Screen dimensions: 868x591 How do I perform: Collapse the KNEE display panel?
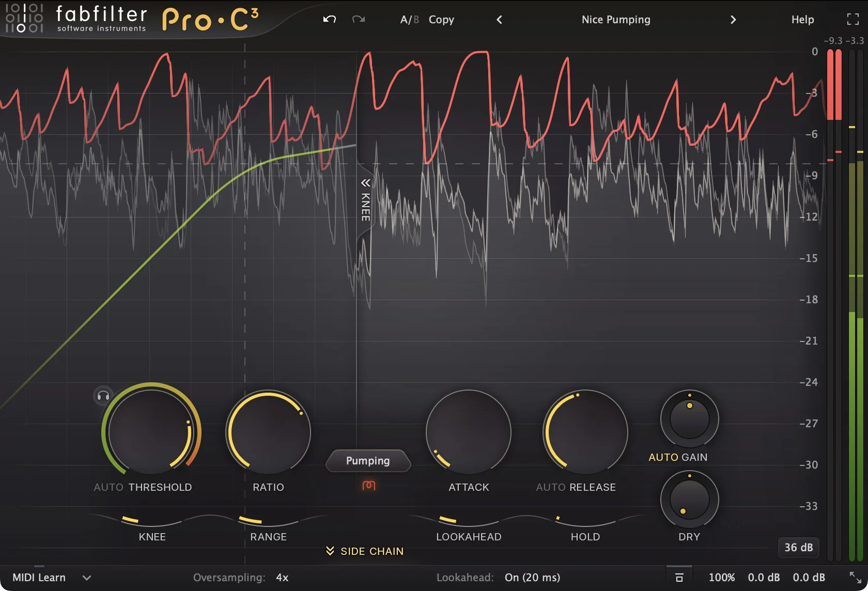tap(365, 183)
